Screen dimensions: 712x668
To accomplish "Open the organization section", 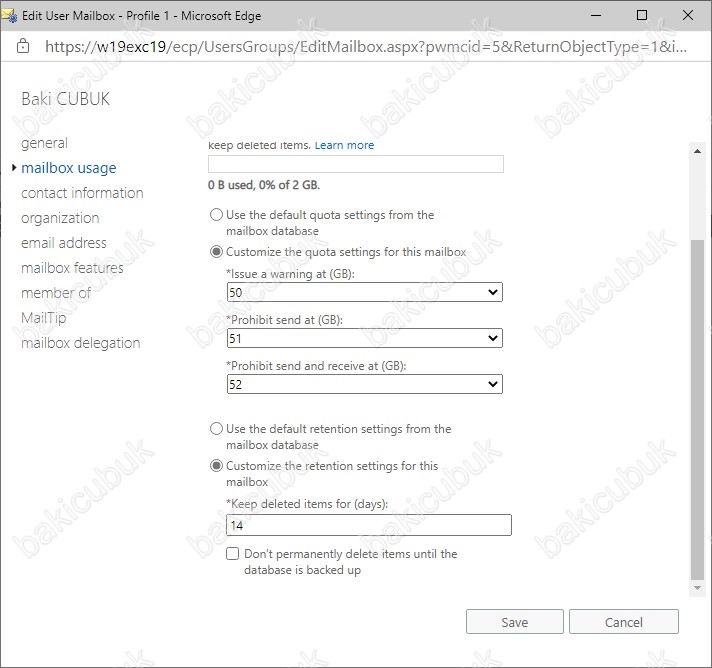I will [60, 218].
